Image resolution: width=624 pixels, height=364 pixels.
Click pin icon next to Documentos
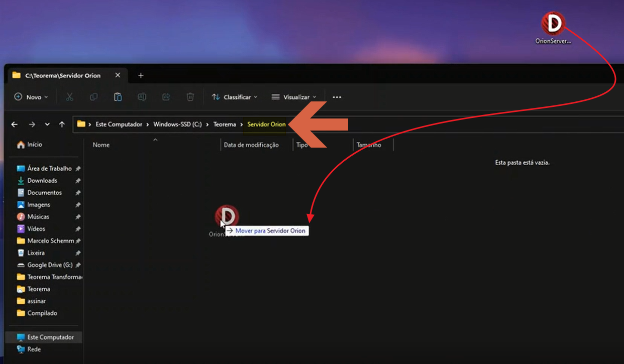pos(78,193)
